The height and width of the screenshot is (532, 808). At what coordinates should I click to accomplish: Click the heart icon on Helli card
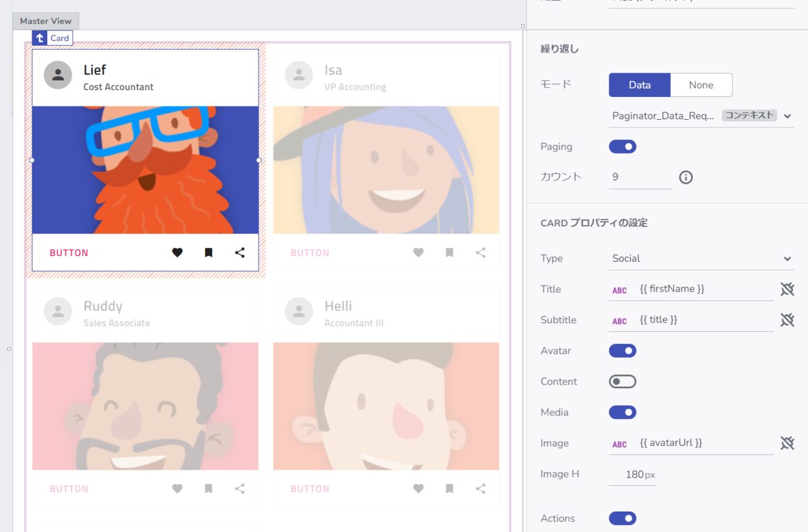(x=418, y=489)
